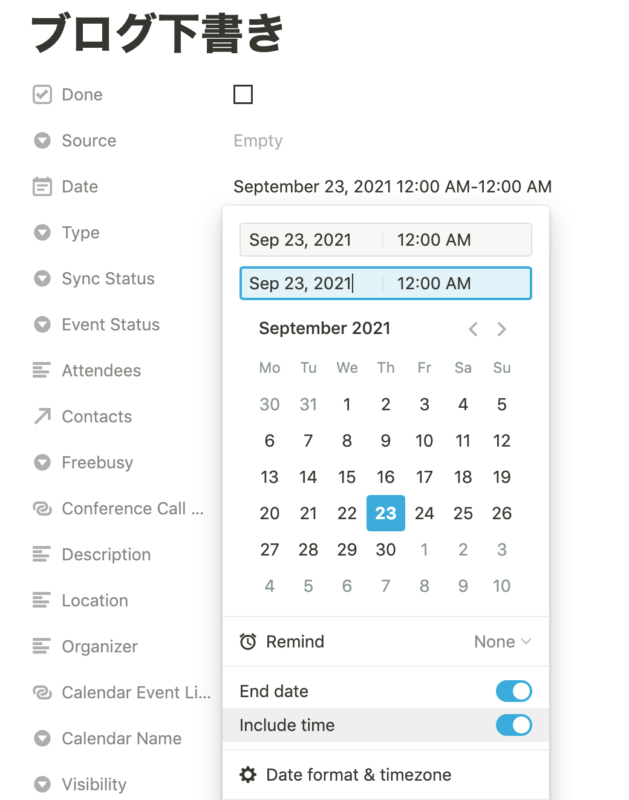Click the Visibility property label
629x800 pixels.
tap(94, 784)
